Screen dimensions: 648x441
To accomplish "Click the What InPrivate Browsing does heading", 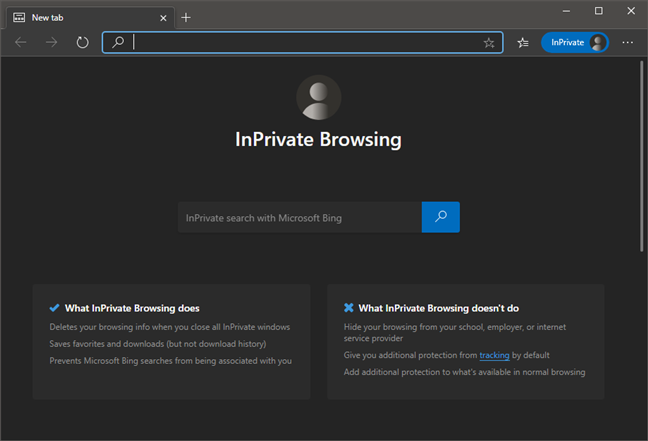I will (132, 308).
